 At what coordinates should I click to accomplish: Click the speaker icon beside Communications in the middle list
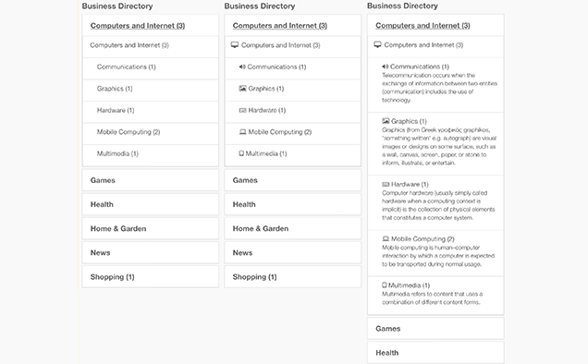point(242,67)
